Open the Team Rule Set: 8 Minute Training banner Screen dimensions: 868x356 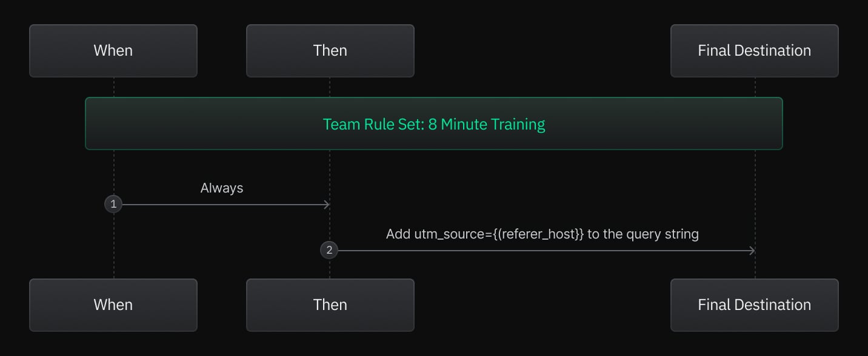click(433, 124)
